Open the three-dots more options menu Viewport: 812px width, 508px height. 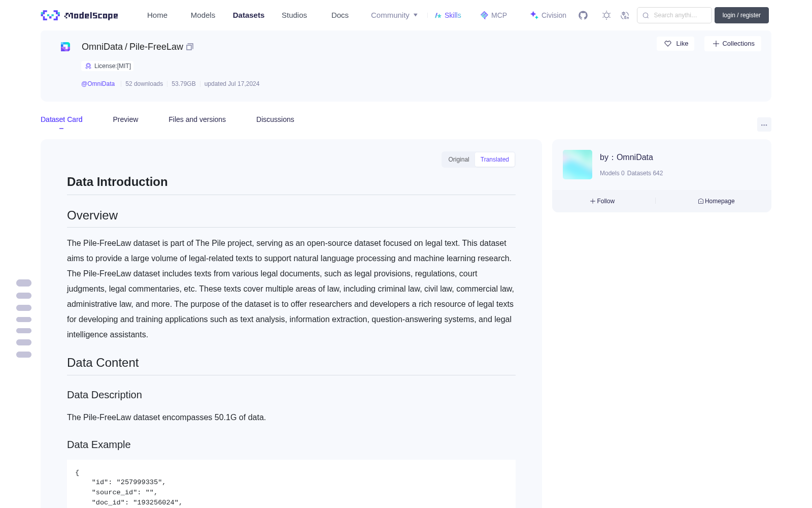[x=764, y=124]
